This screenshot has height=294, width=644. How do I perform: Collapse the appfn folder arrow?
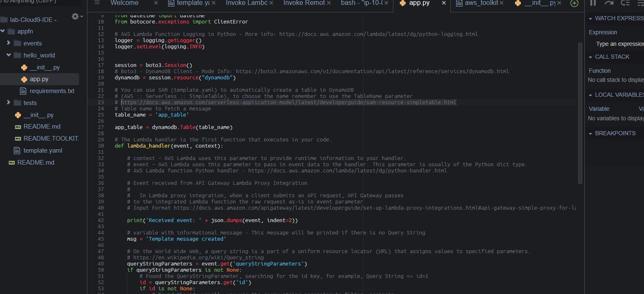coord(3,31)
